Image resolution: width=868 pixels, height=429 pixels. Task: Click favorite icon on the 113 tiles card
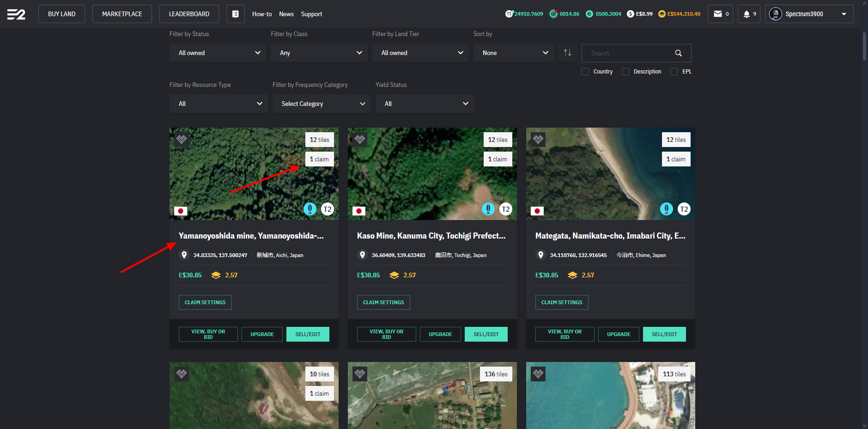click(538, 374)
